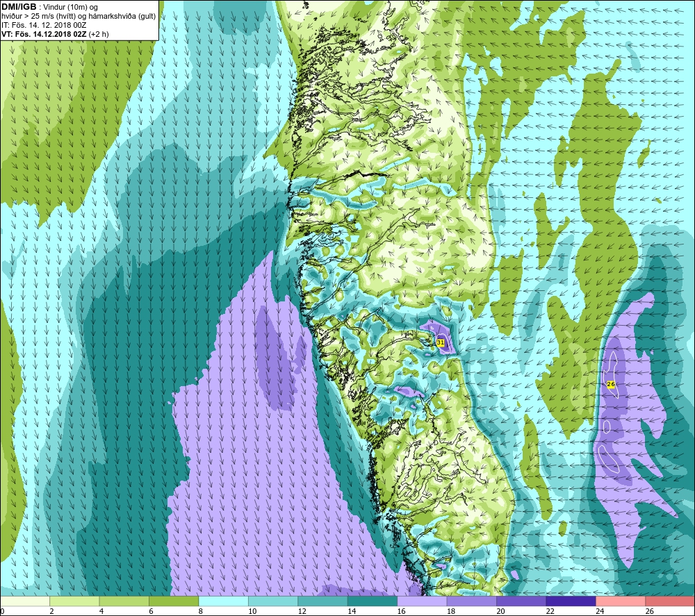This screenshot has width=695, height=616.
Task: Pick the light pink 24–26 m/s legend swatch
Action: (x=621, y=601)
